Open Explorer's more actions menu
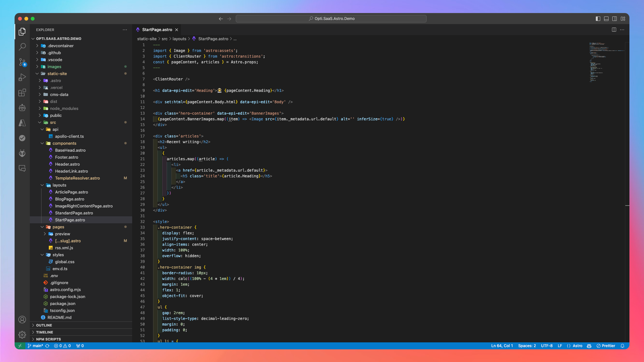 [x=125, y=30]
